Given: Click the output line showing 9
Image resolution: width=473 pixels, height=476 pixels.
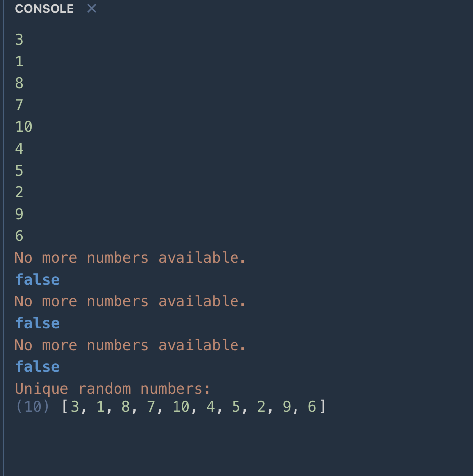Looking at the screenshot, I should (x=19, y=214).
